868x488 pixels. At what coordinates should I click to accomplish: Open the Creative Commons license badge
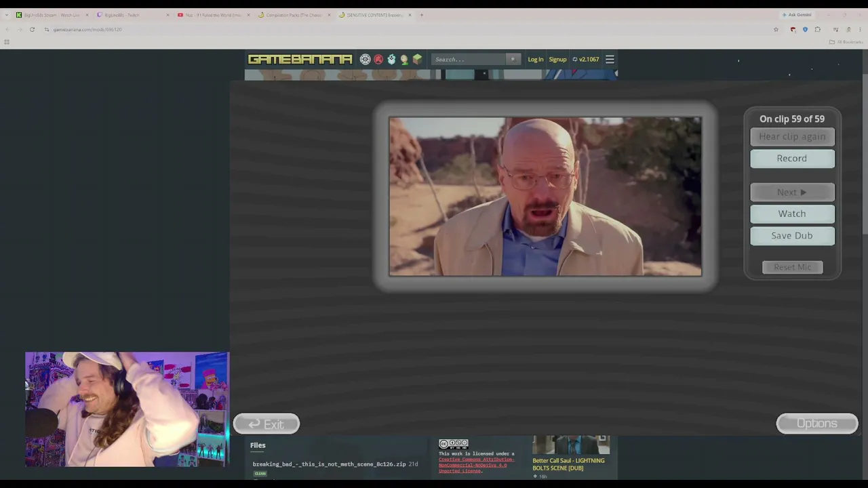[x=453, y=445]
